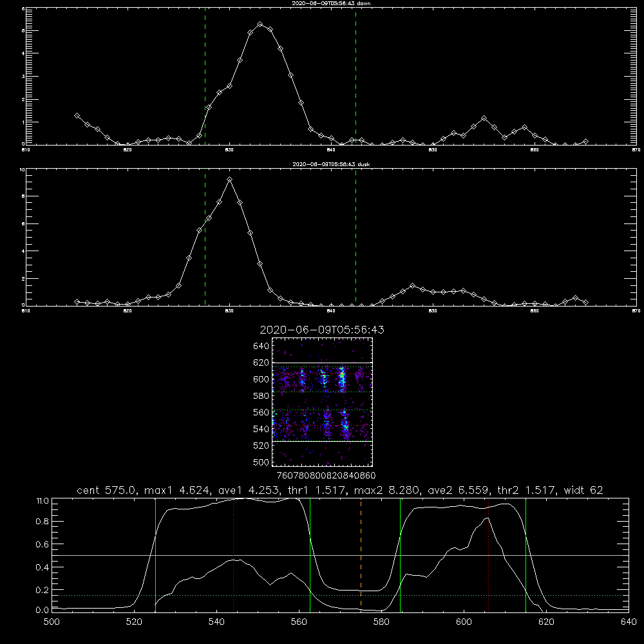Click the right green dashed line in dusk plot

click(x=355, y=237)
